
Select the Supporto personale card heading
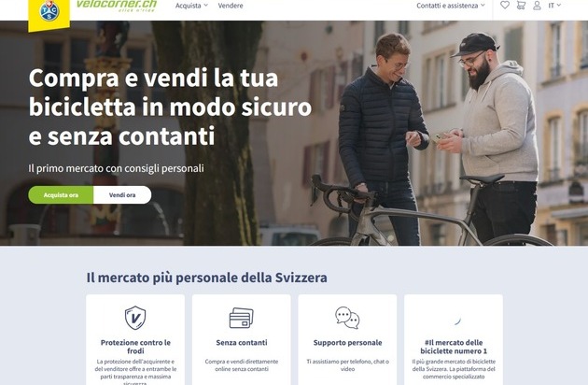click(347, 343)
